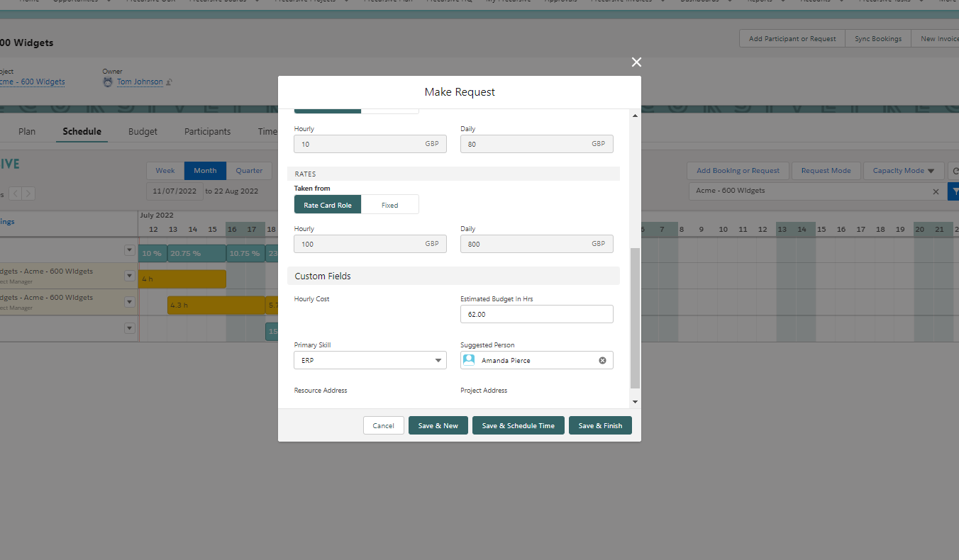
Task: Clear the Acme - 600 Widgets search filter
Action: pyautogui.click(x=936, y=191)
